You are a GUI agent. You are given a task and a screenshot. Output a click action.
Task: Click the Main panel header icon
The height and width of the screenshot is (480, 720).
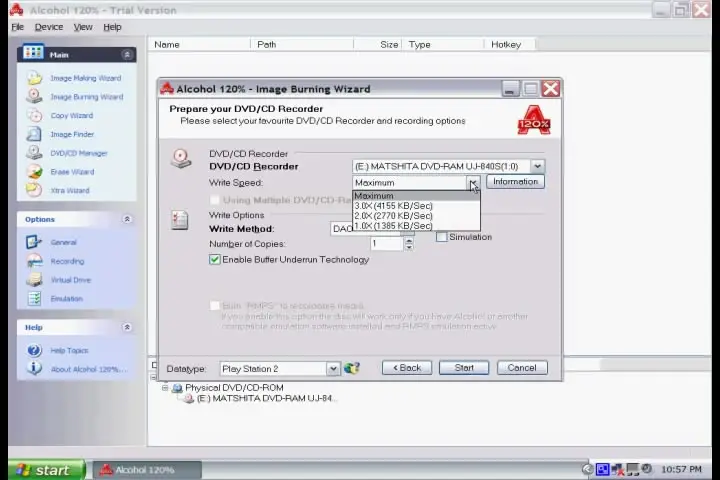(33, 53)
